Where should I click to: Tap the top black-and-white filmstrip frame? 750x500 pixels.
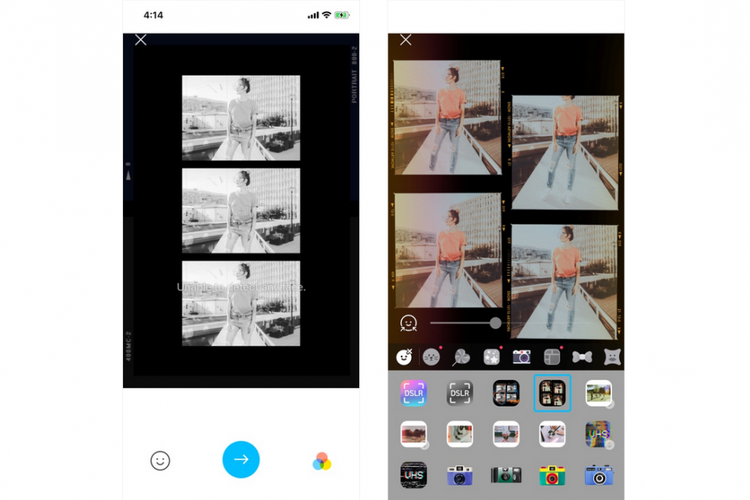tap(241, 118)
